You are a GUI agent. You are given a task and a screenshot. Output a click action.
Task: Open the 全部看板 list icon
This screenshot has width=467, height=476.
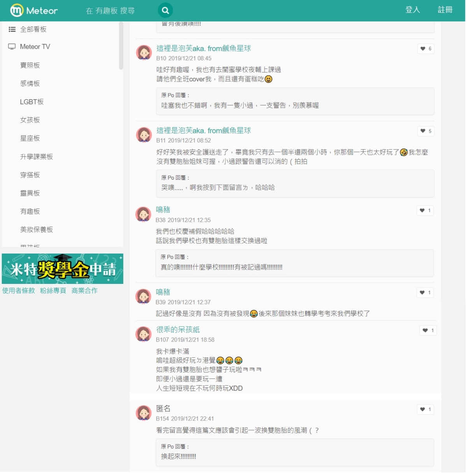click(x=12, y=29)
